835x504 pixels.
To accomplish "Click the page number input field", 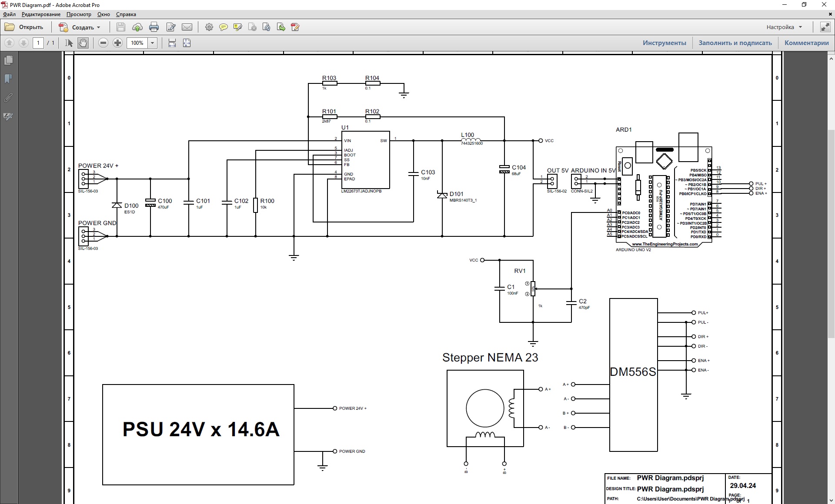I will pyautogui.click(x=38, y=43).
